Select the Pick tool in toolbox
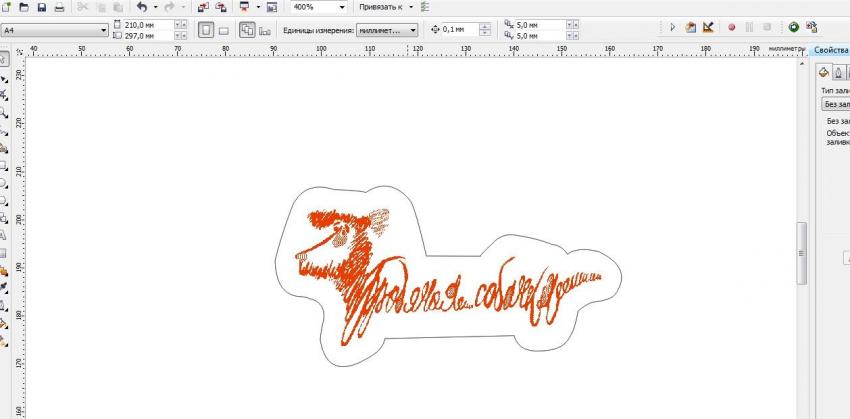This screenshot has width=850, height=419. click(x=5, y=62)
